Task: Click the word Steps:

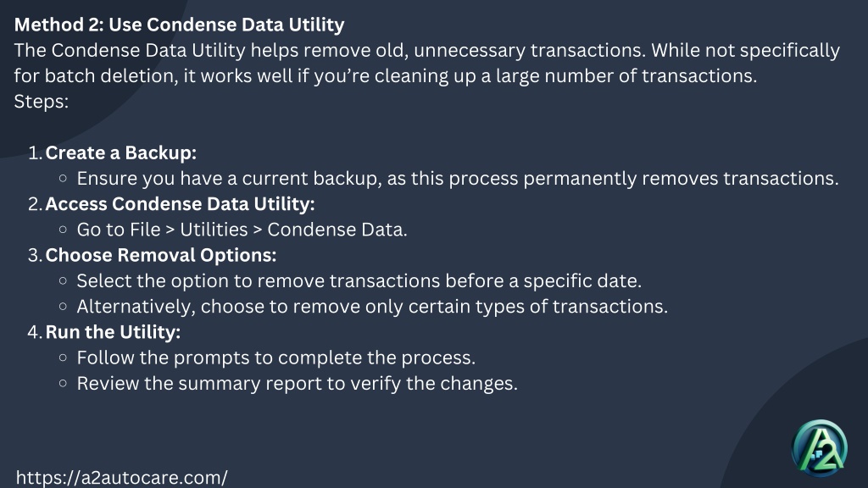Action: point(41,102)
